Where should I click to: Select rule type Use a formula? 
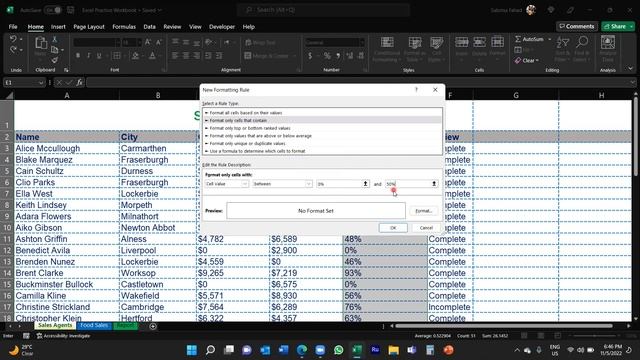322,151
